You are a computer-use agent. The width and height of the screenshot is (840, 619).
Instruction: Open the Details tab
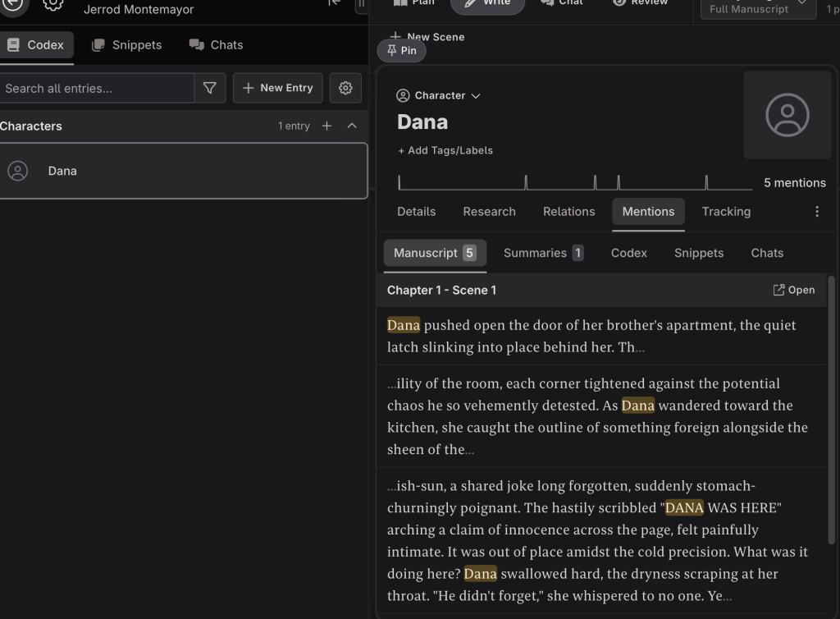click(x=416, y=212)
